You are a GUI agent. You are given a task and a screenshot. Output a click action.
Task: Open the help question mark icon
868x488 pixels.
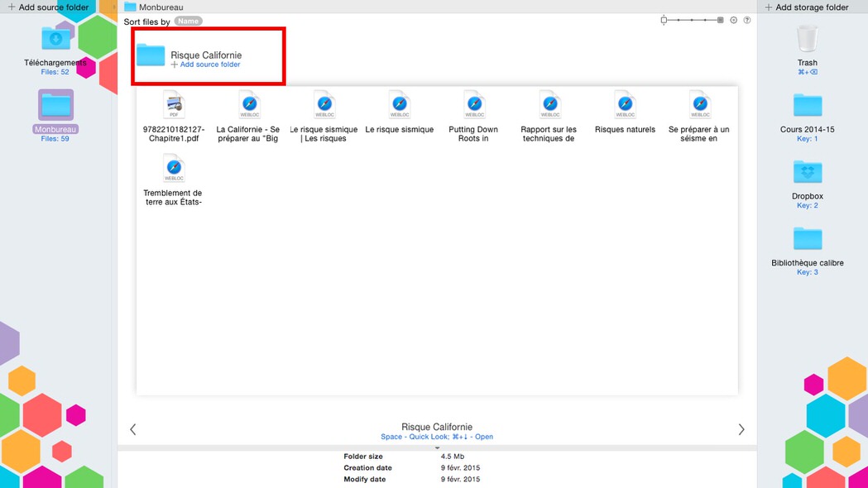746,20
